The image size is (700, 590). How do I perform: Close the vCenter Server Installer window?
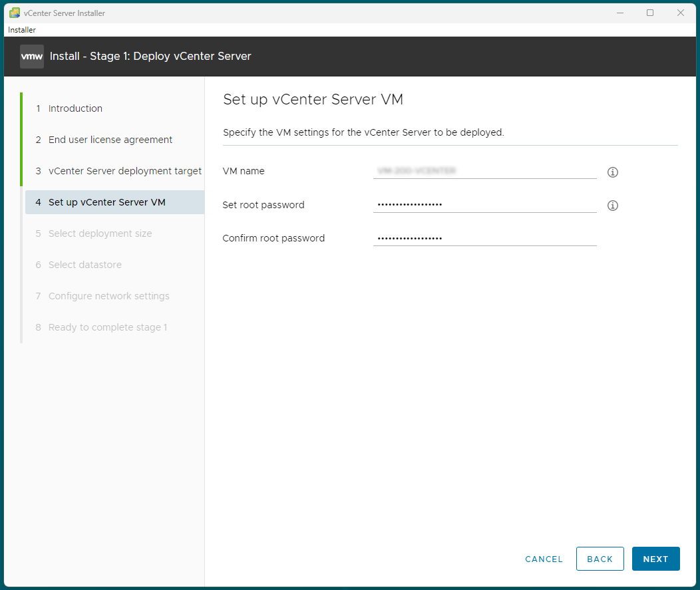pos(680,13)
